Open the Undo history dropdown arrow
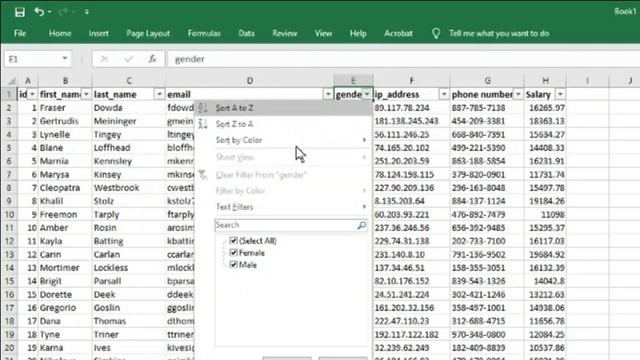Viewport: 640px width, 360px height. pyautogui.click(x=50, y=12)
